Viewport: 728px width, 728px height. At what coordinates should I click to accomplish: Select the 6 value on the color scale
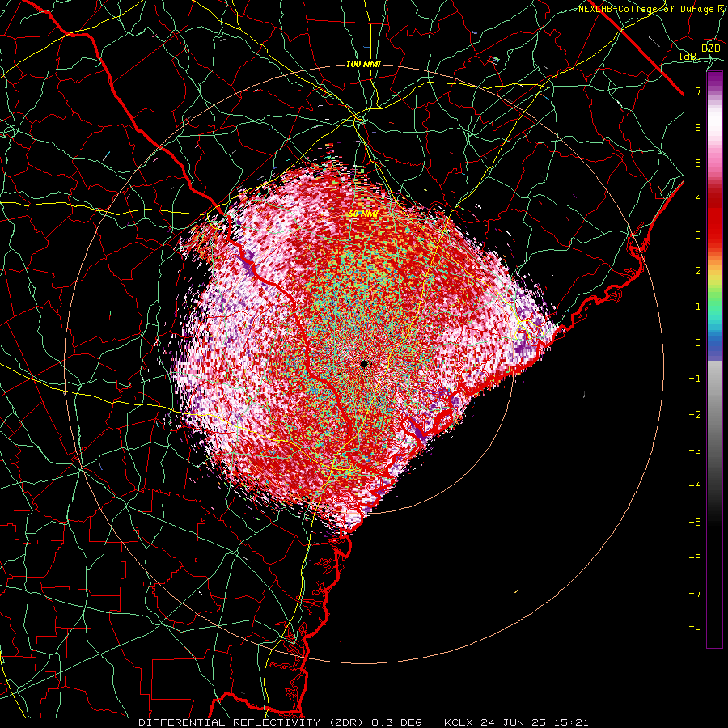tap(698, 127)
